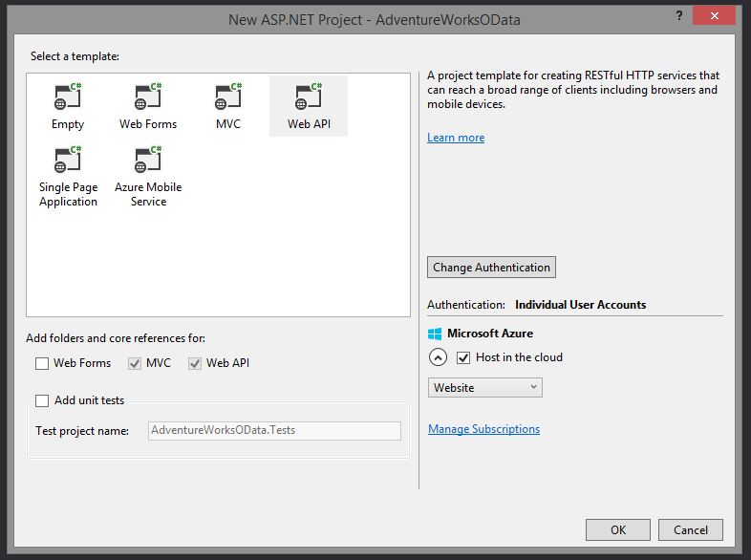Close the New ASP.NET Project dialog

pyautogui.click(x=714, y=16)
